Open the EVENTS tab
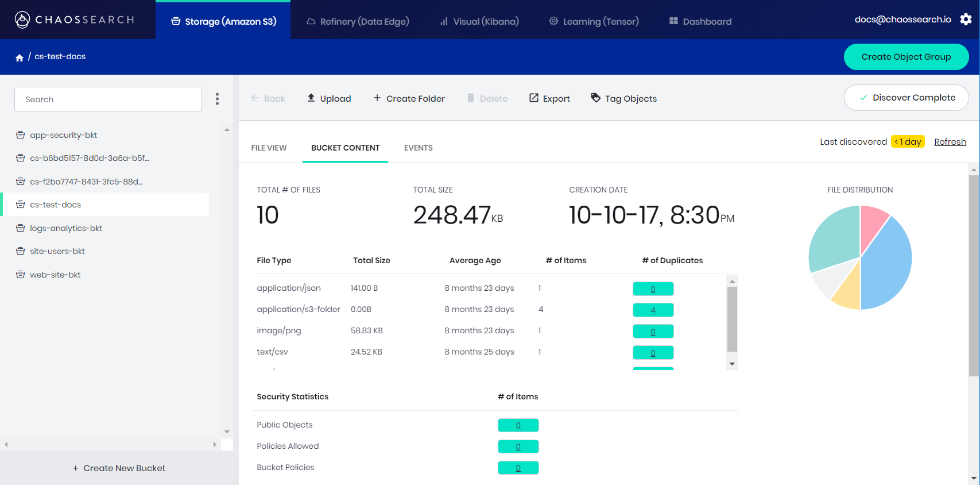Screen dimensions: 980x485 [418, 148]
